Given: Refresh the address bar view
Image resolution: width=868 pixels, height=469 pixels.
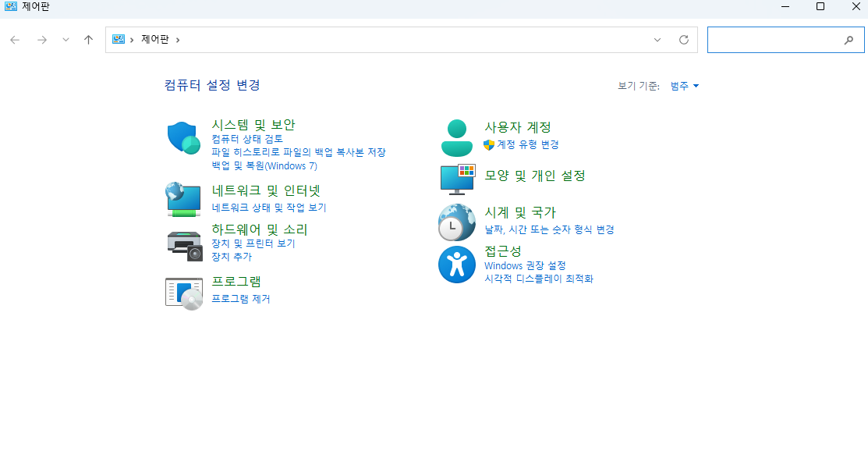Looking at the screenshot, I should pyautogui.click(x=684, y=40).
